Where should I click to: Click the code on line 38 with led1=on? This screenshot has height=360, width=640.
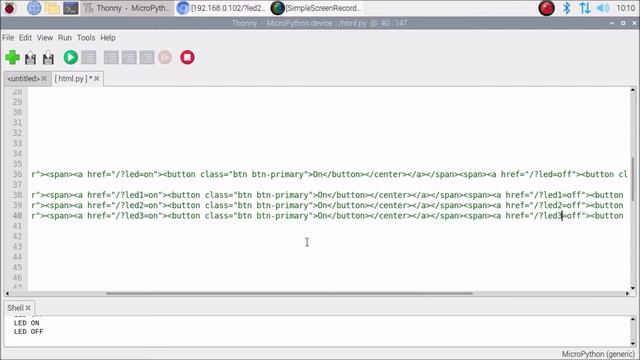327,195
